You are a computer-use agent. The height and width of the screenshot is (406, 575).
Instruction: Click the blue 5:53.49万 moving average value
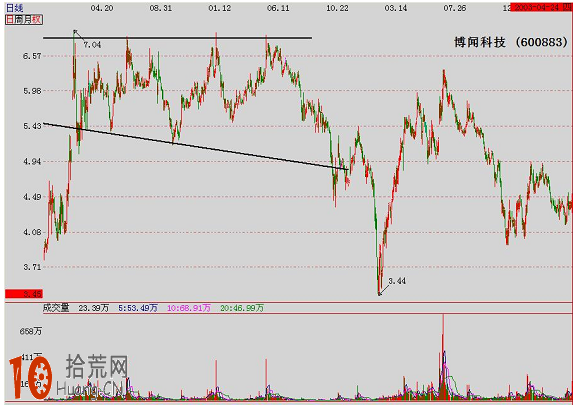pyautogui.click(x=138, y=308)
